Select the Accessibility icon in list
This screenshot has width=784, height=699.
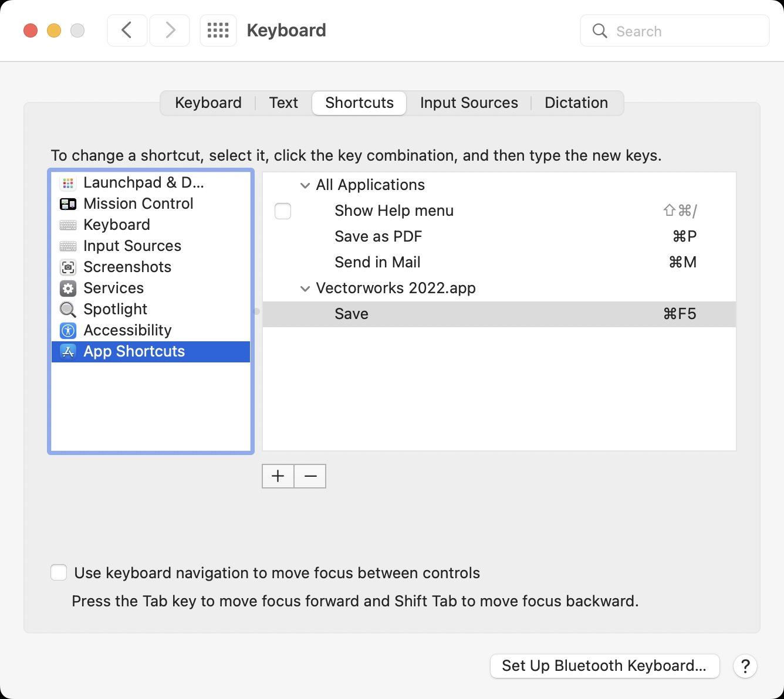[68, 331]
